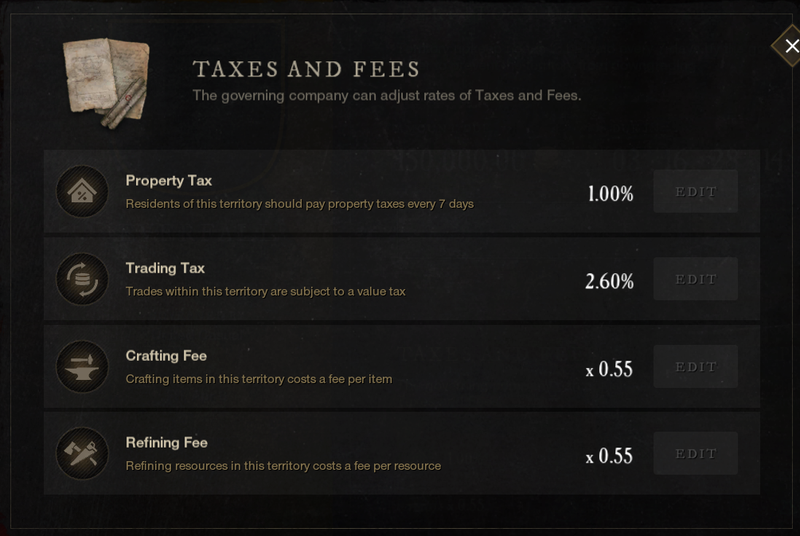Click the Taxes and Fees heading
The height and width of the screenshot is (536, 800).
pos(306,69)
